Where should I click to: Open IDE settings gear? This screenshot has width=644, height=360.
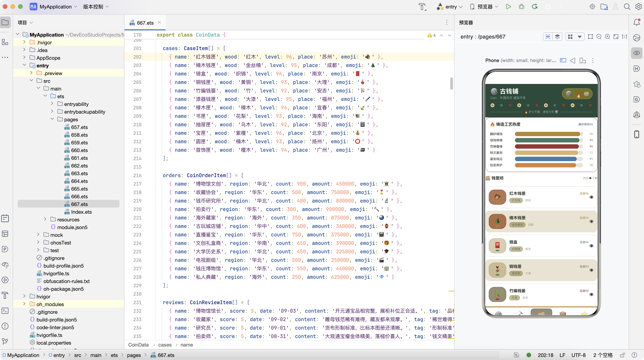pos(638,7)
